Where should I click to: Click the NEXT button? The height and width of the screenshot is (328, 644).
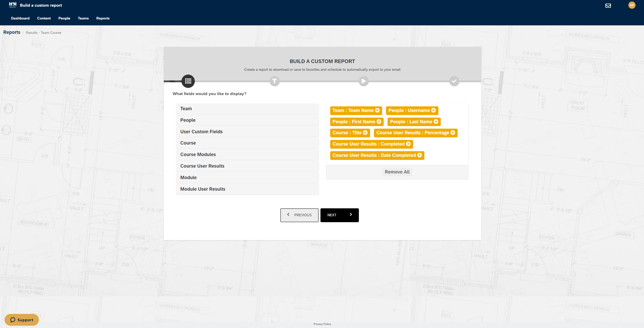(339, 215)
